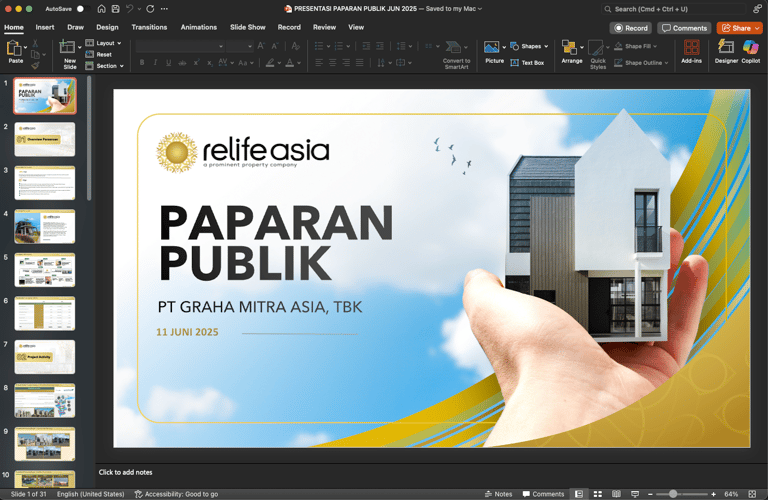Screen dimensions: 768x500
Task: Open the Designer pane
Action: click(726, 52)
